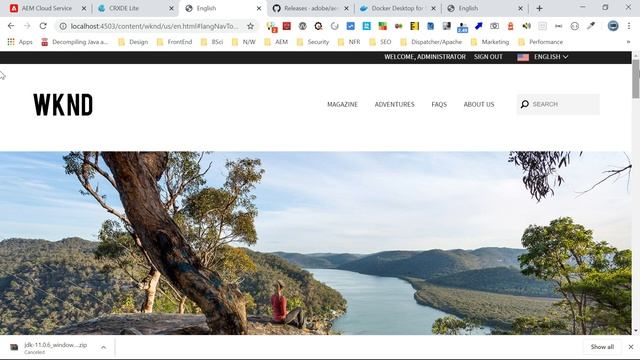This screenshot has width=640, height=360.
Task: Show more bookmarks via the chevron
Action: (x=628, y=42)
